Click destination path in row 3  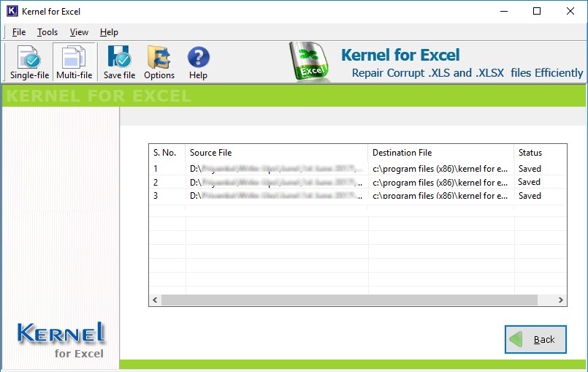point(440,196)
